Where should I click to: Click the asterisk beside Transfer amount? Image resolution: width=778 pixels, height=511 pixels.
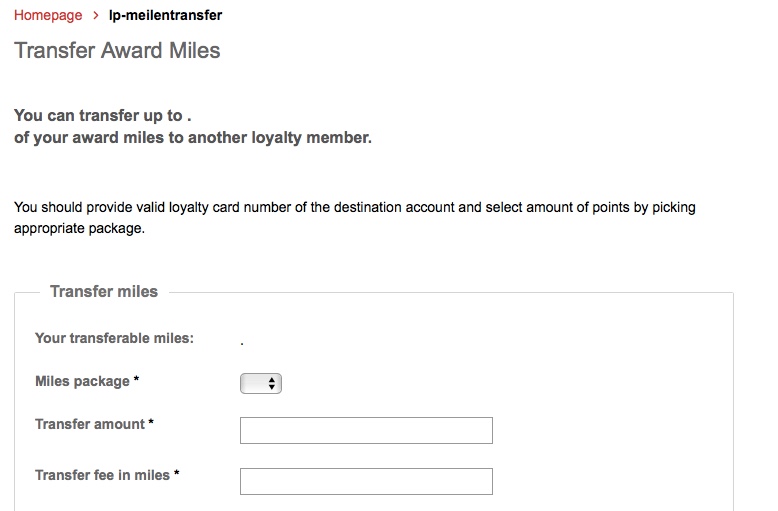[151, 423]
